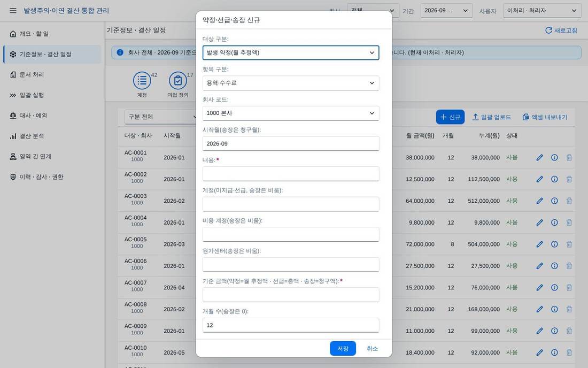This screenshot has width=588, height=368.
Task: Open 영역 간 연계 in sidebar
Action: [x=52, y=156]
